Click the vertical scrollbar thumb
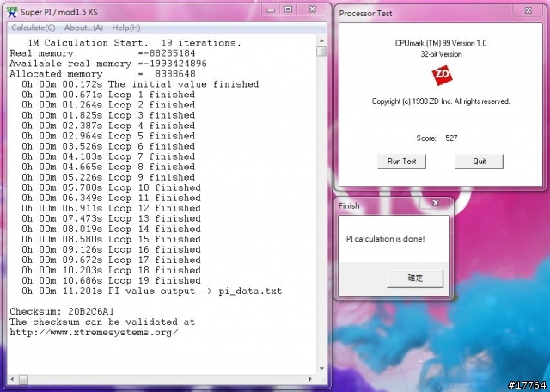The width and height of the screenshot is (550, 392). (321, 52)
